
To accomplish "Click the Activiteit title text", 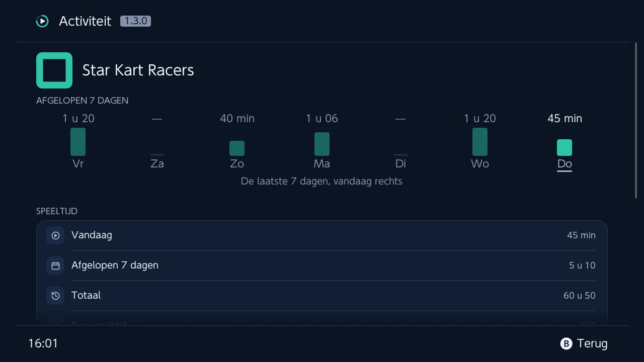I will click(85, 21).
